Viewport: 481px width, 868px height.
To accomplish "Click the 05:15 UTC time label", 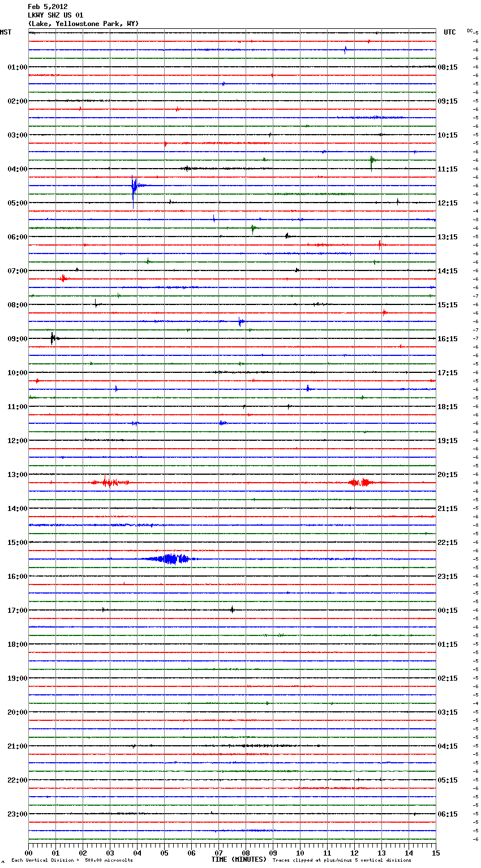I will [x=448, y=780].
